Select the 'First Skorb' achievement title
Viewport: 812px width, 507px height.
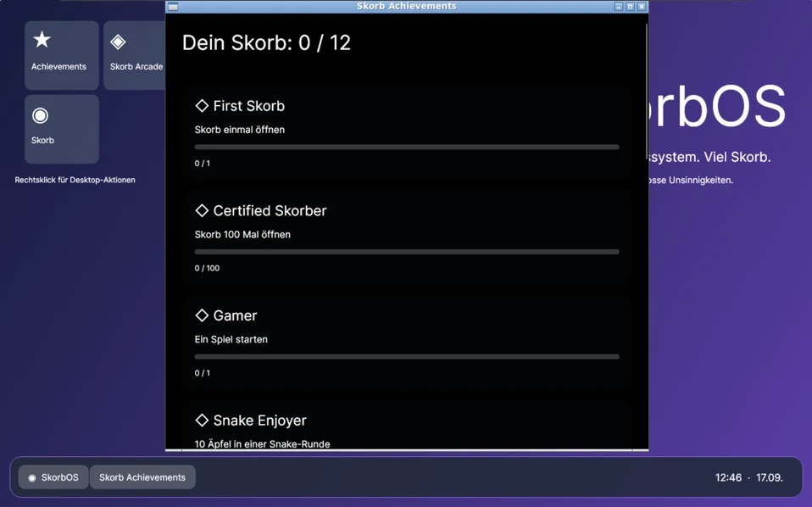248,106
